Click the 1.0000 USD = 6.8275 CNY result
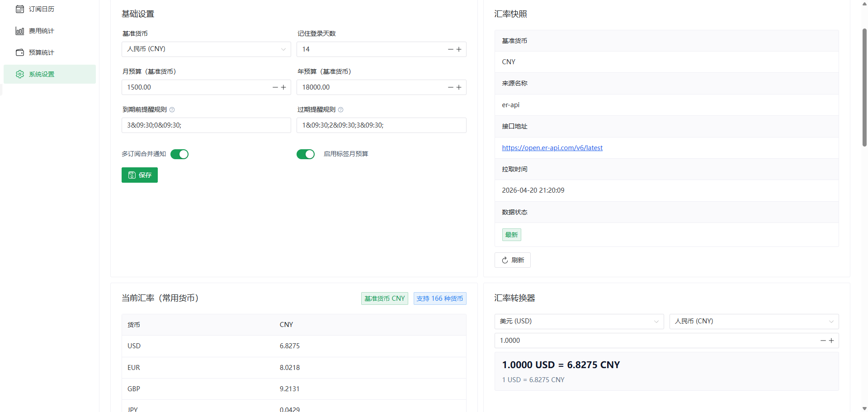Image resolution: width=868 pixels, height=412 pixels. click(561, 365)
